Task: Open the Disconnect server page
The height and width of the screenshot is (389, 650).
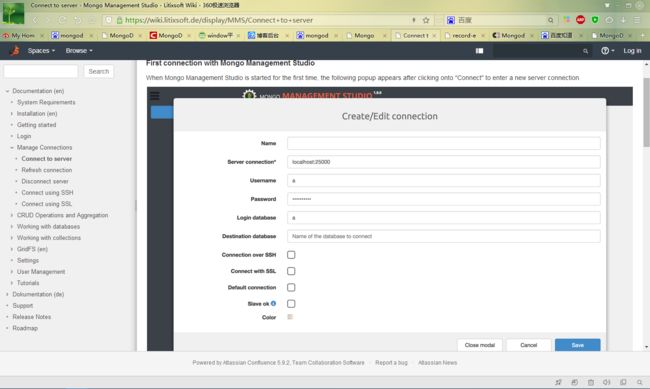Action: point(45,181)
